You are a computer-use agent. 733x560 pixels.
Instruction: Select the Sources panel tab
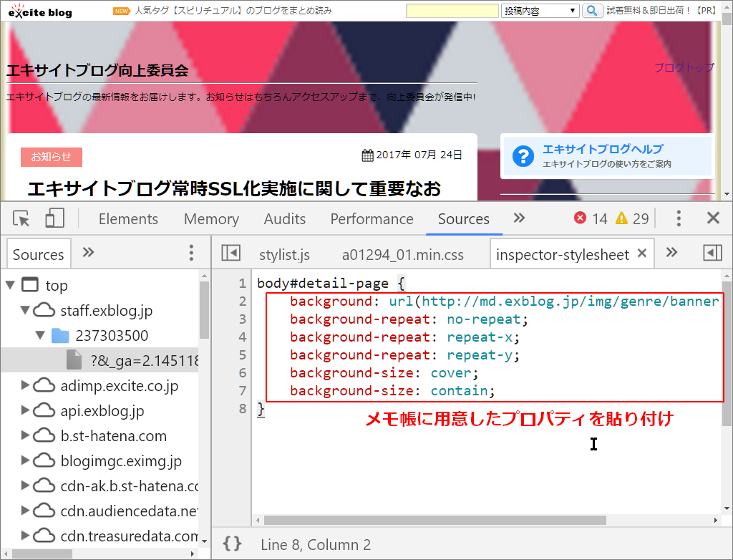click(464, 219)
